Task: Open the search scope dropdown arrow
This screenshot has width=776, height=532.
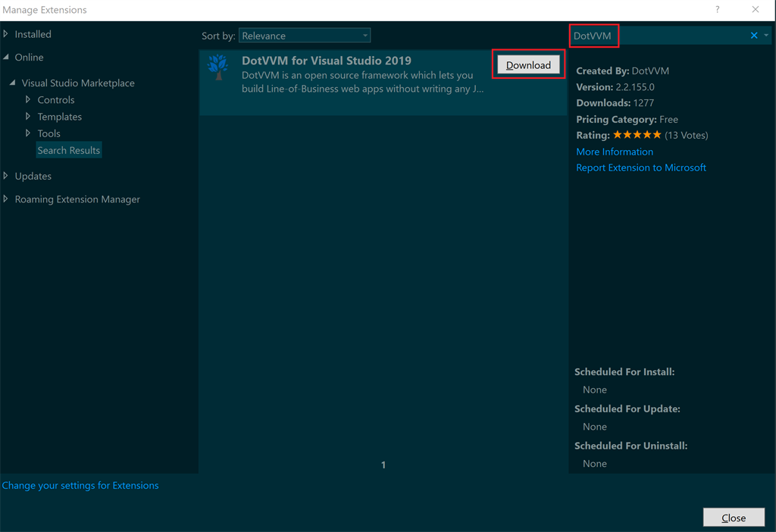Action: (x=766, y=35)
